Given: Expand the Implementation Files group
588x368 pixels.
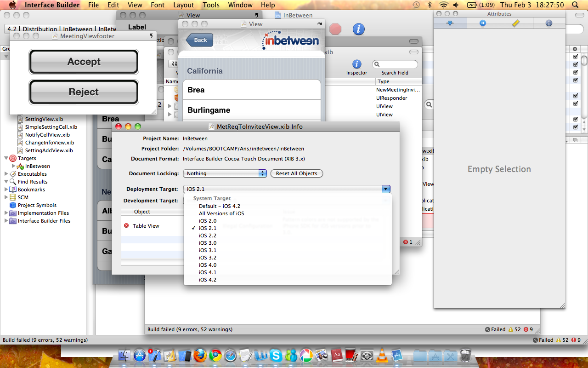Looking at the screenshot, I should click(x=6, y=213).
